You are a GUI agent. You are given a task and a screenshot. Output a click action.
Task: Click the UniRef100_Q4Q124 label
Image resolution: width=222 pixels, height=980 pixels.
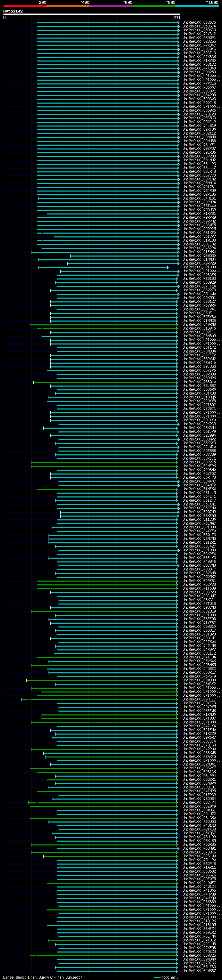click(x=199, y=887)
